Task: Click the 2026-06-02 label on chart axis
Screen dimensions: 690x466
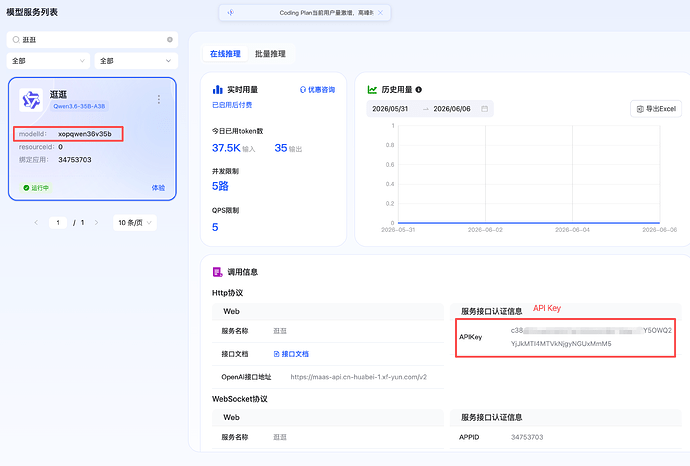Action: (485, 230)
